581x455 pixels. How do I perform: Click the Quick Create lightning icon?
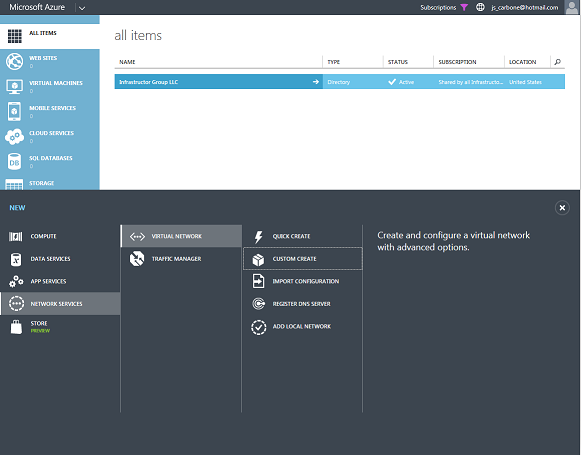[x=259, y=236]
